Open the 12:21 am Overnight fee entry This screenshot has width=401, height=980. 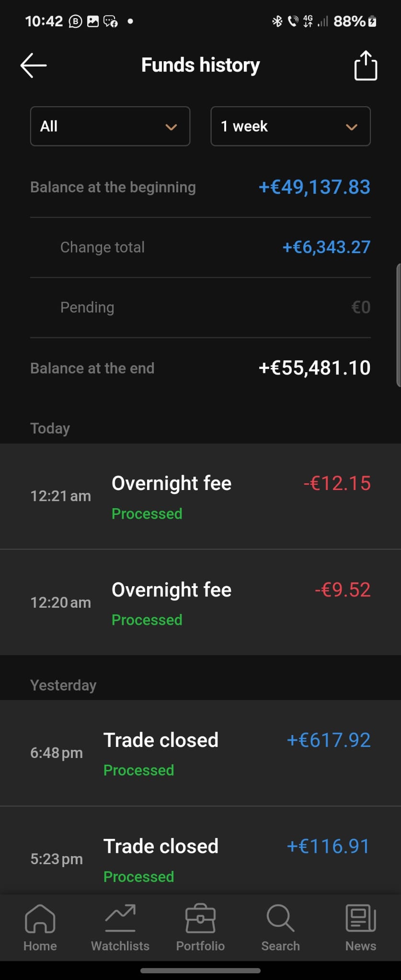[x=200, y=496]
